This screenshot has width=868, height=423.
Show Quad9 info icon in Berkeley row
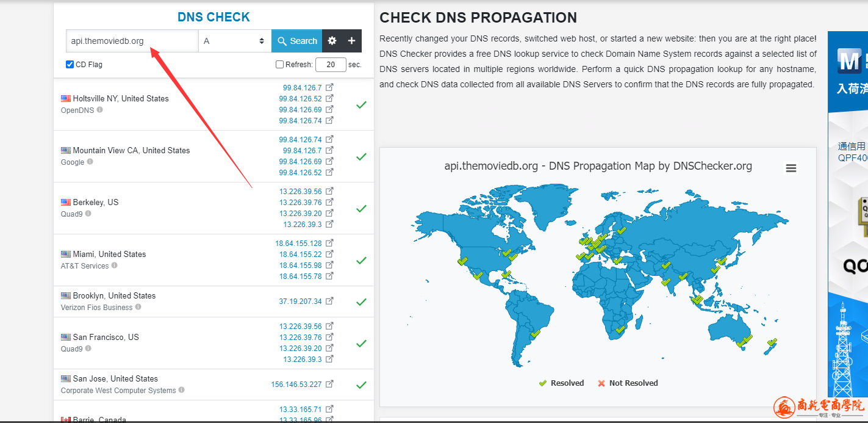tap(88, 214)
